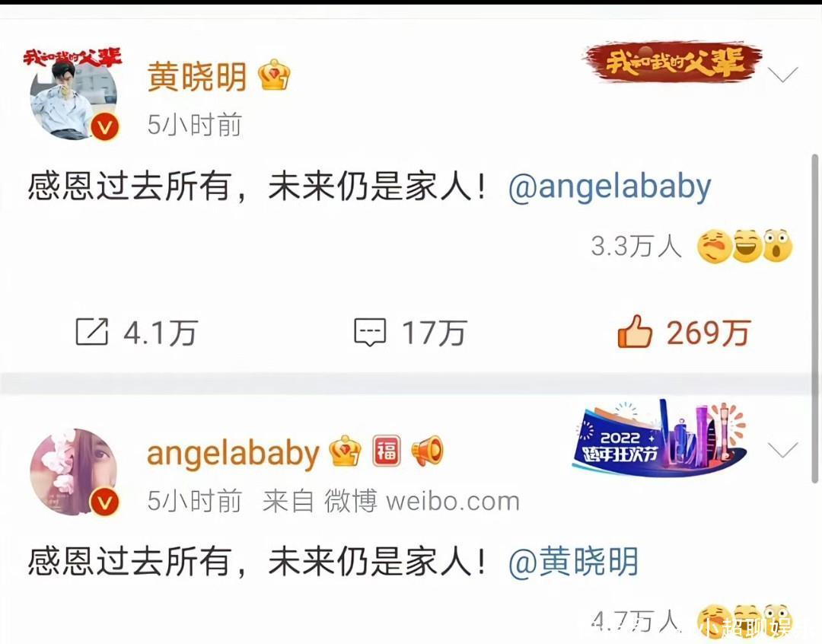Screen dimensions: 822x644
Task: Click the 我和我的父辈 banner badge
Action: point(673,62)
